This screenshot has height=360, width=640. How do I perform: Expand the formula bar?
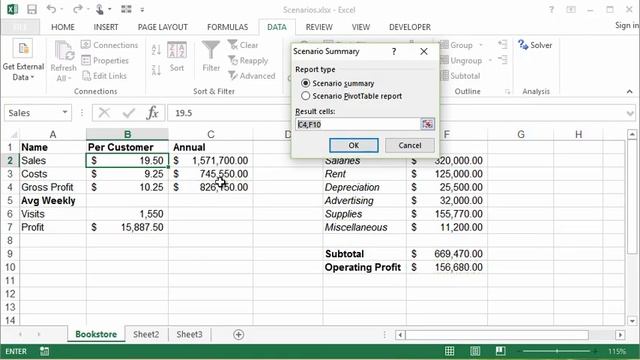630,113
